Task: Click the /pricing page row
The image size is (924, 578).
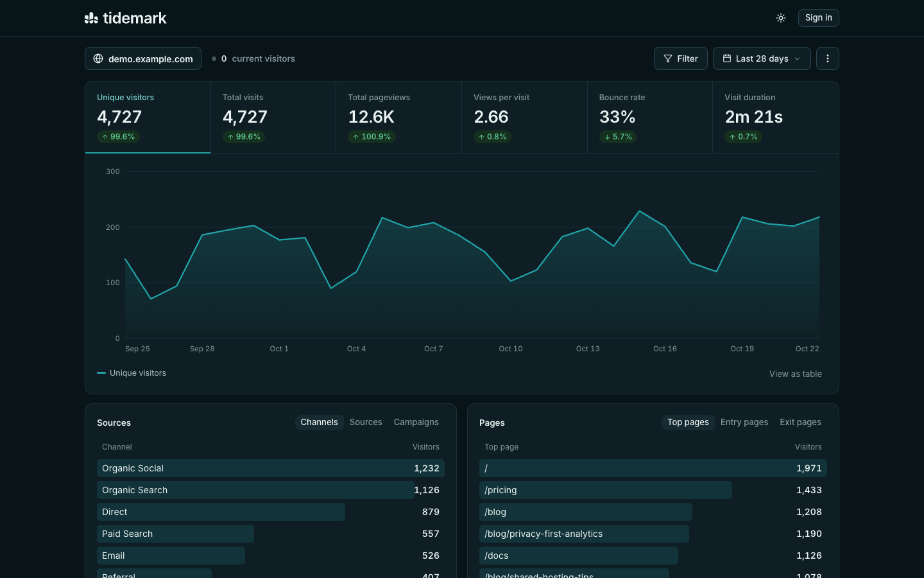Action: 653,490
